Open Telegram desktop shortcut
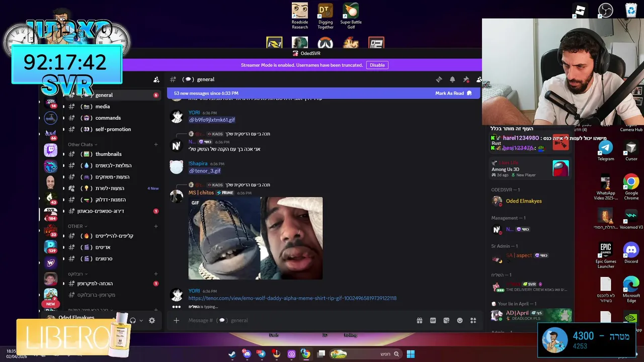Image resolution: width=644 pixels, height=362 pixels. click(x=606, y=151)
